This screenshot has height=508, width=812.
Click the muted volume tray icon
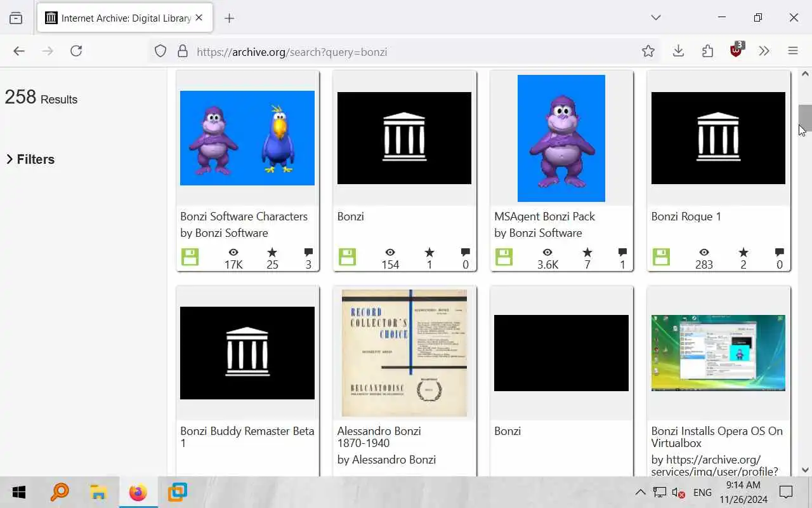click(679, 492)
